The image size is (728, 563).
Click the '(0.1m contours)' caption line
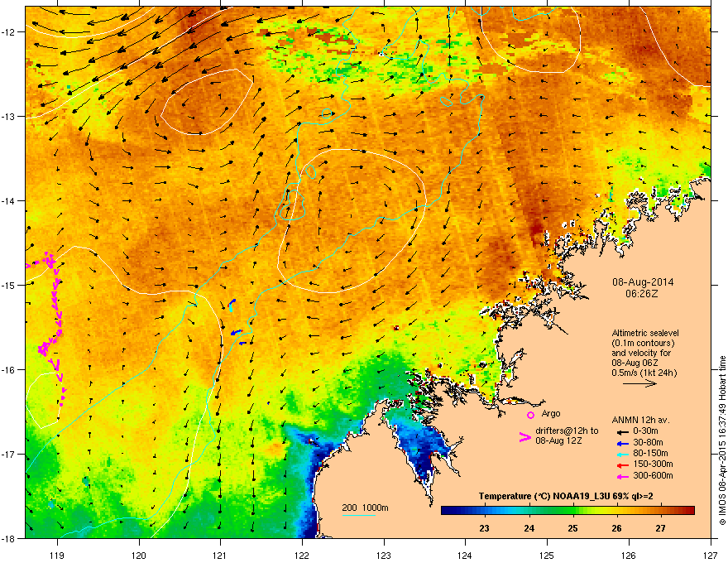coord(643,344)
